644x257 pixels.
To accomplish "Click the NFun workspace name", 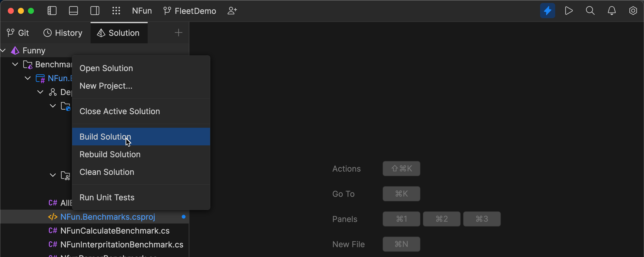I will [x=142, y=11].
